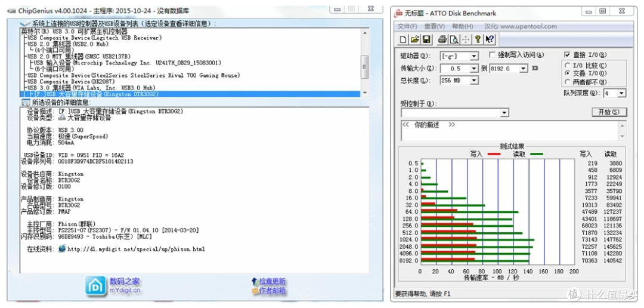
Task: Click the mass storage drive icon in device type row
Action: click(62, 118)
